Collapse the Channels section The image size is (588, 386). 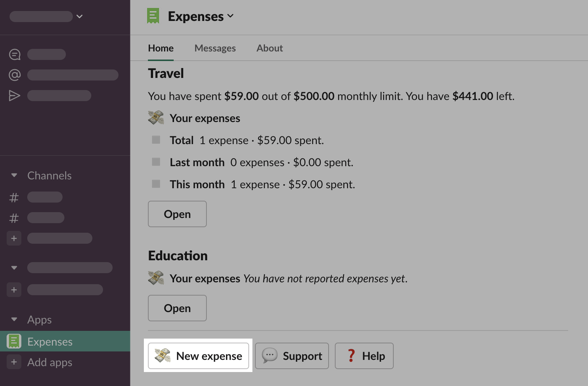tap(14, 175)
